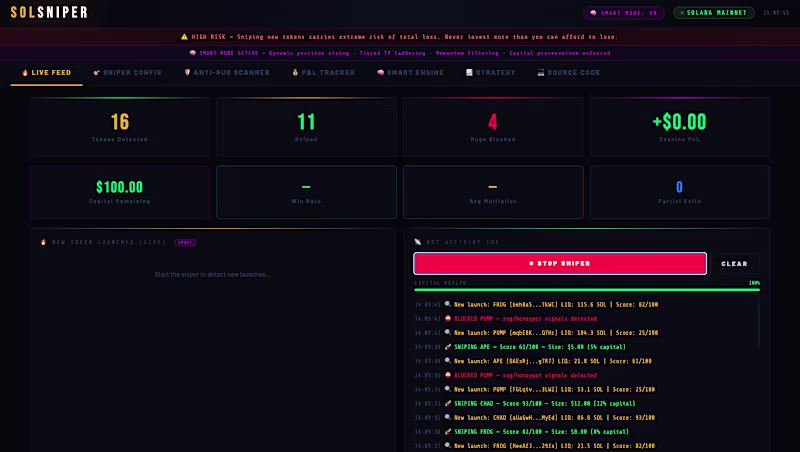The height and width of the screenshot is (452, 800).
Task: Go to the Smart Engine tab
Action: (410, 72)
